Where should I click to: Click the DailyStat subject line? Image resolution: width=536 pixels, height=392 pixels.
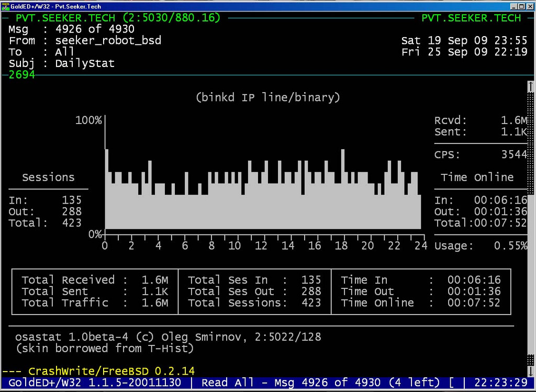[x=85, y=64]
